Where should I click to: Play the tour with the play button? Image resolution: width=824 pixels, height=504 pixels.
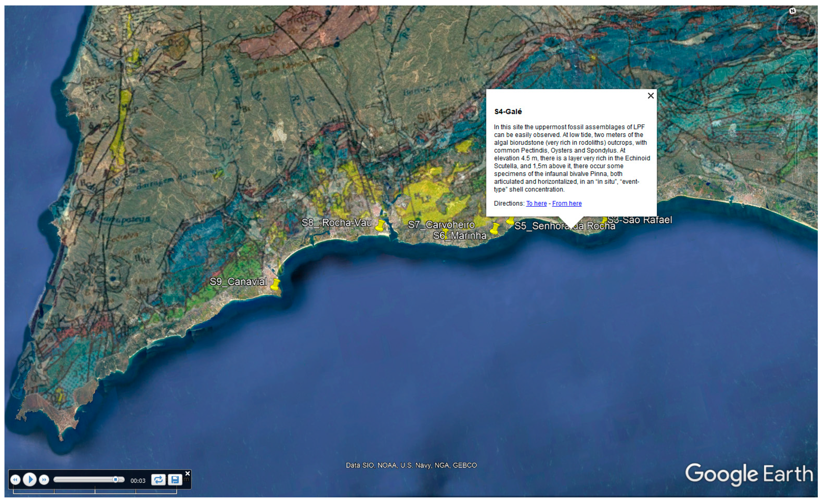coord(30,480)
